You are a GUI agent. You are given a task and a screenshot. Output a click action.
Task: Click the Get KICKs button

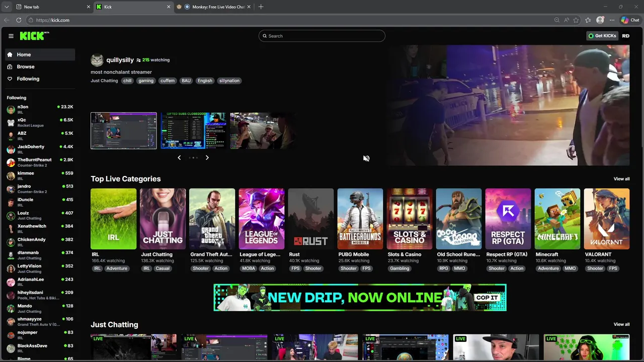click(602, 36)
